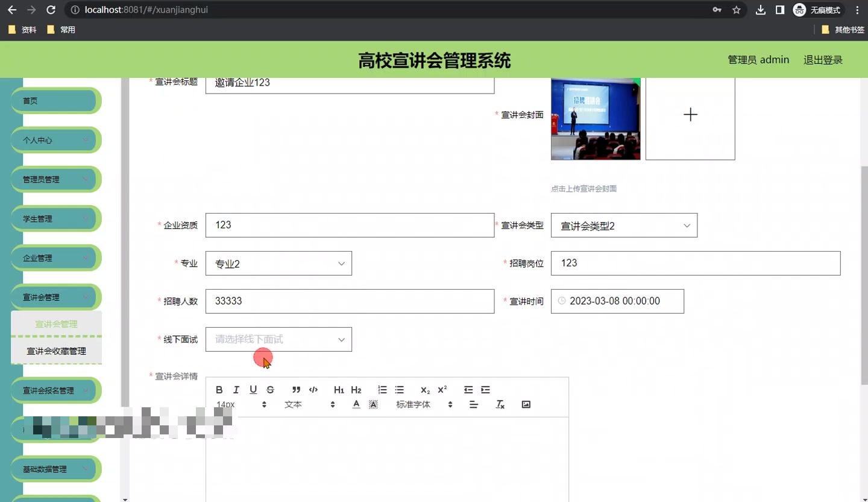The image size is (868, 502).
Task: Click the 企业资质 input field
Action: click(x=350, y=225)
